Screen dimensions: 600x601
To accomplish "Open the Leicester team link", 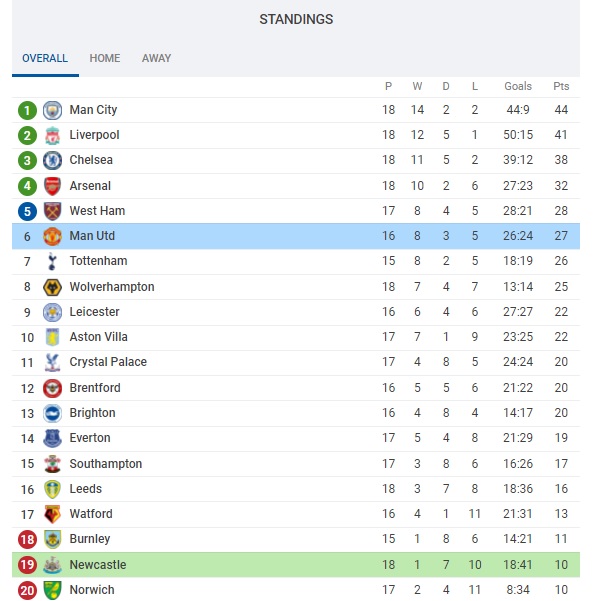I will pyautogui.click(x=94, y=312).
